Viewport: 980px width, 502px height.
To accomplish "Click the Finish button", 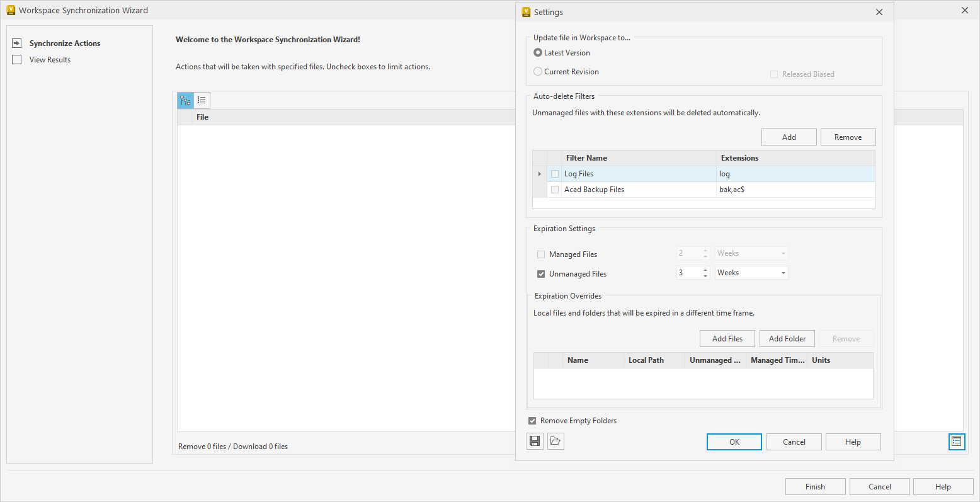I will [815, 486].
